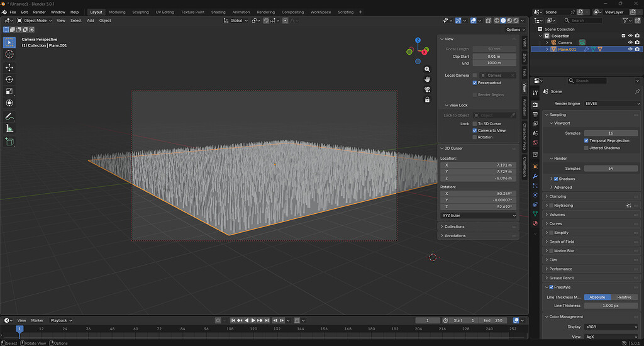The width and height of the screenshot is (644, 346).
Task: Switch to the Scripting workspace tab
Action: pyautogui.click(x=345, y=12)
